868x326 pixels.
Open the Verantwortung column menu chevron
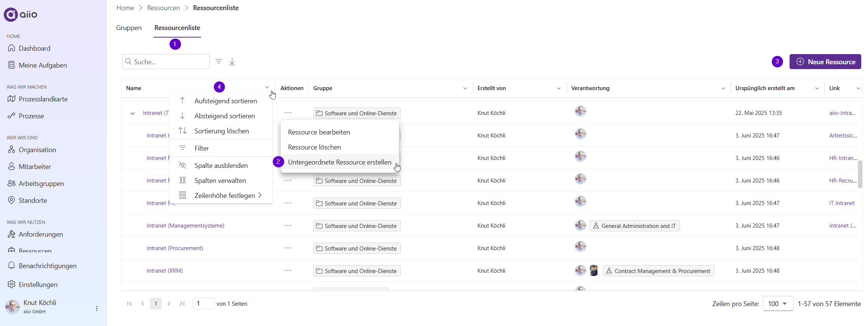[x=723, y=88]
